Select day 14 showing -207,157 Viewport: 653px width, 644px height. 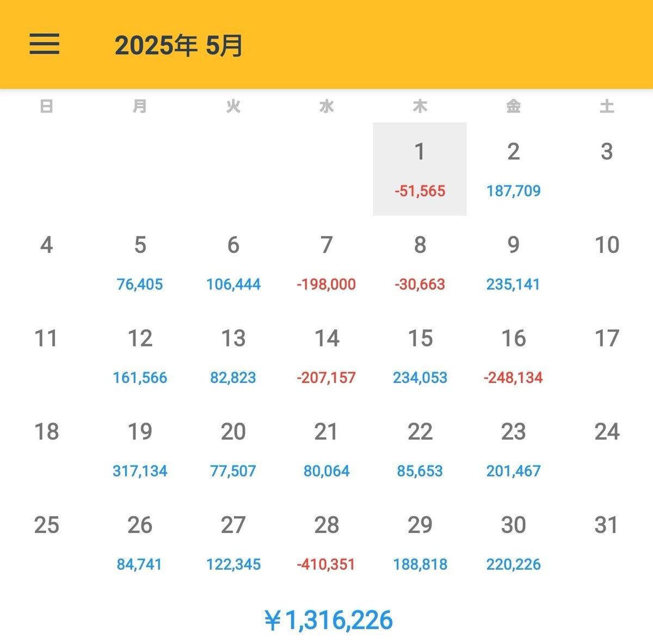point(326,356)
